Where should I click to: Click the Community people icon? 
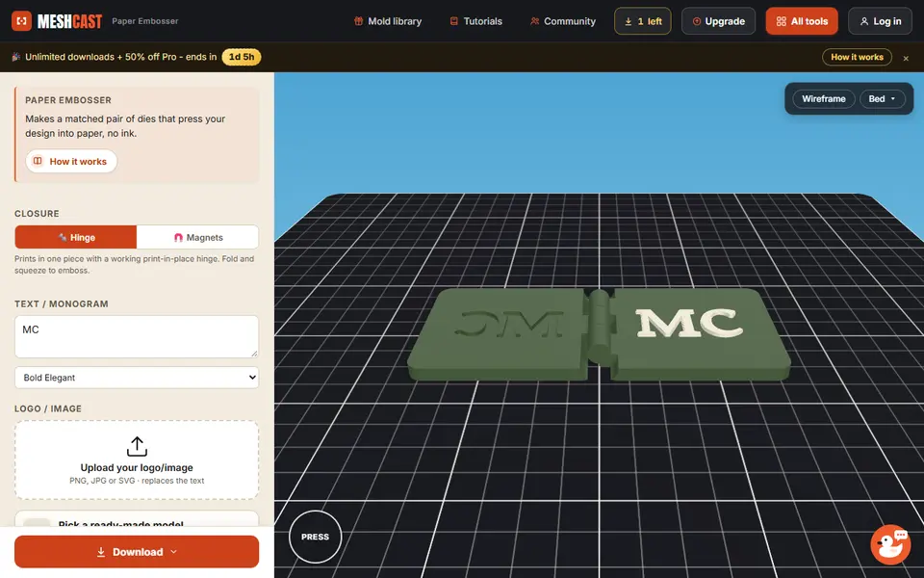click(534, 21)
